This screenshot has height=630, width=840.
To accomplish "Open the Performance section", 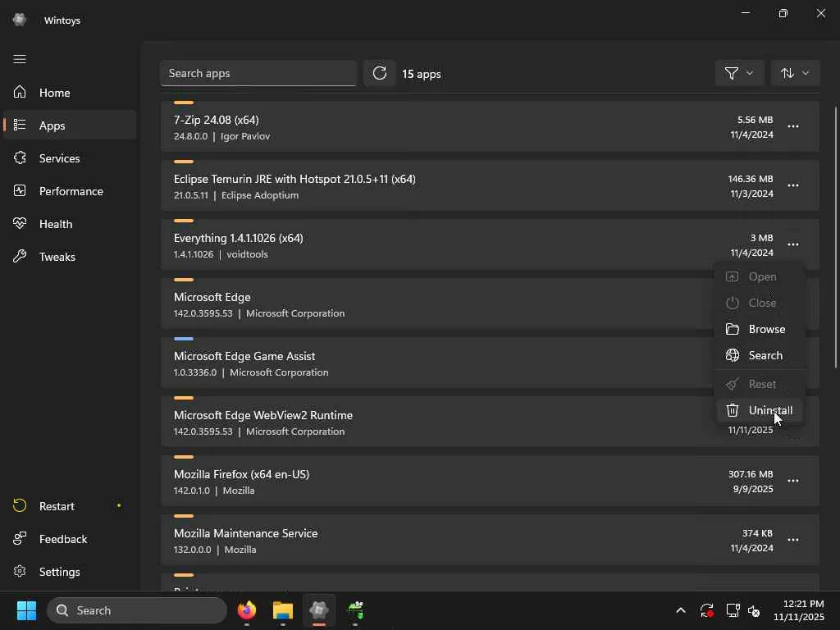I will pos(70,191).
